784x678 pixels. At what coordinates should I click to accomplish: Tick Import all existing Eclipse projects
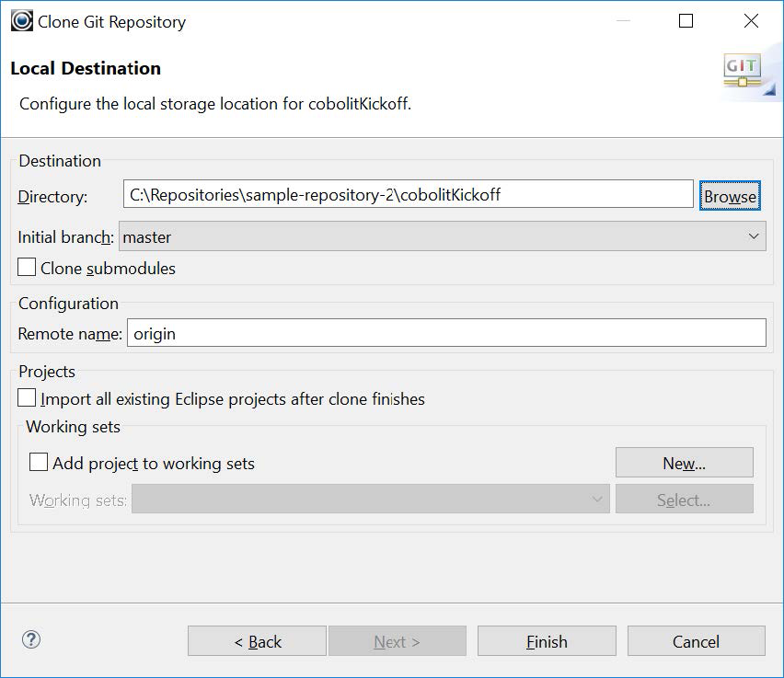coord(28,398)
